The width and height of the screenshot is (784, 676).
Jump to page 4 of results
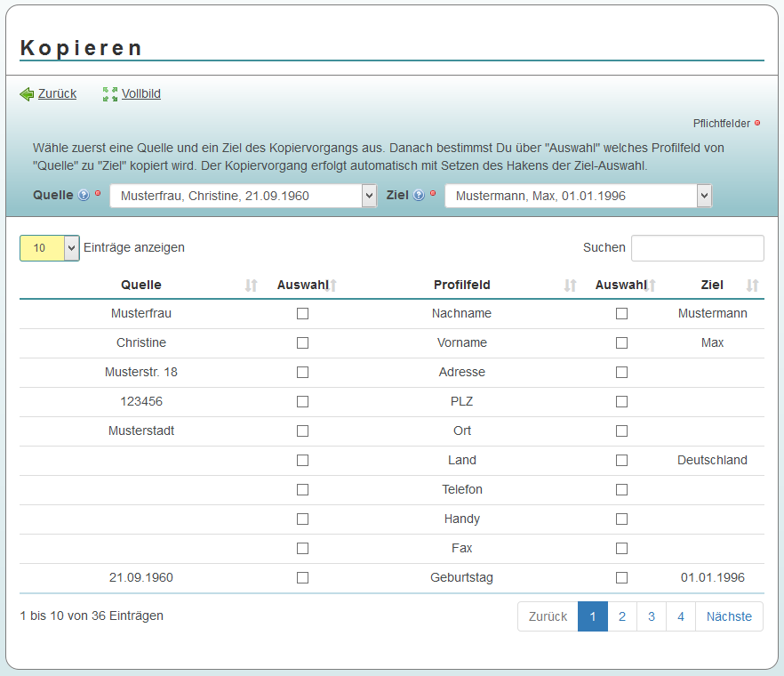[x=681, y=616]
